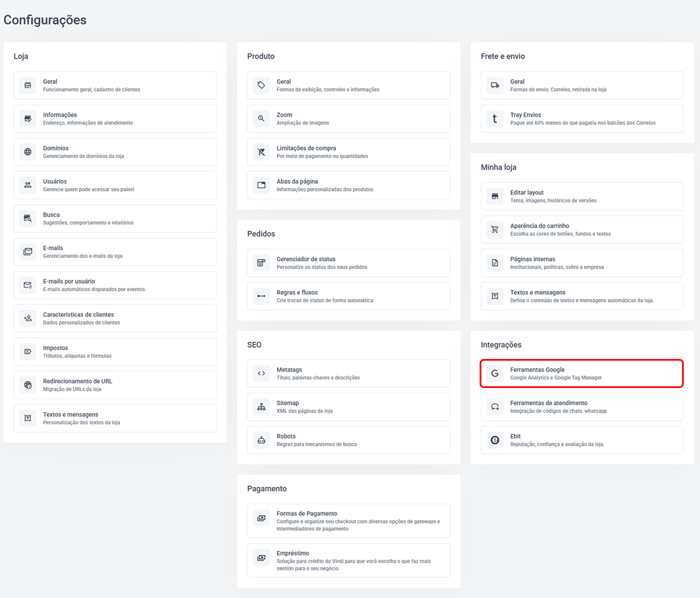Open Geral store settings card
Viewport: 700px width, 598px height.
[x=115, y=85]
